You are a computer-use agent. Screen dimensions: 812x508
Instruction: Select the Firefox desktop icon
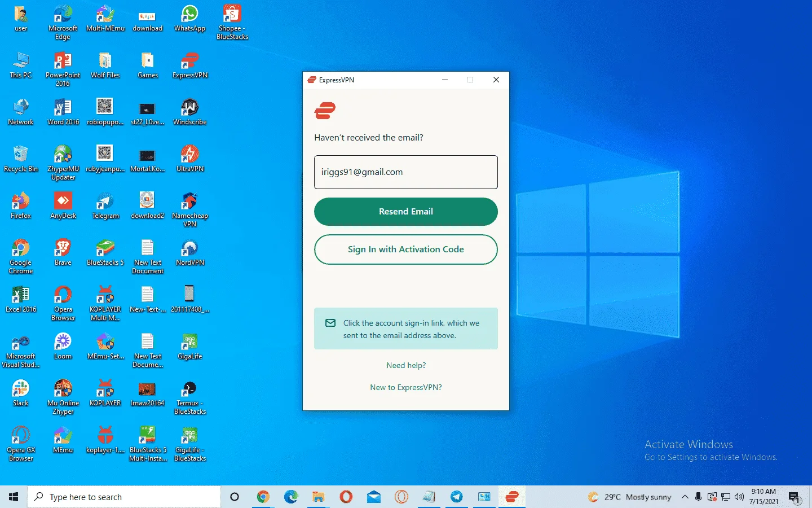tap(21, 205)
